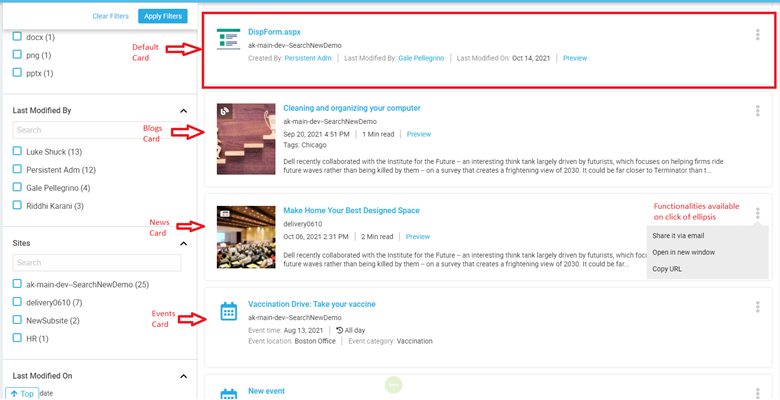780x400 pixels.
Task: Open ellipsis menu on Vaccination Drive card
Action: tap(758, 307)
